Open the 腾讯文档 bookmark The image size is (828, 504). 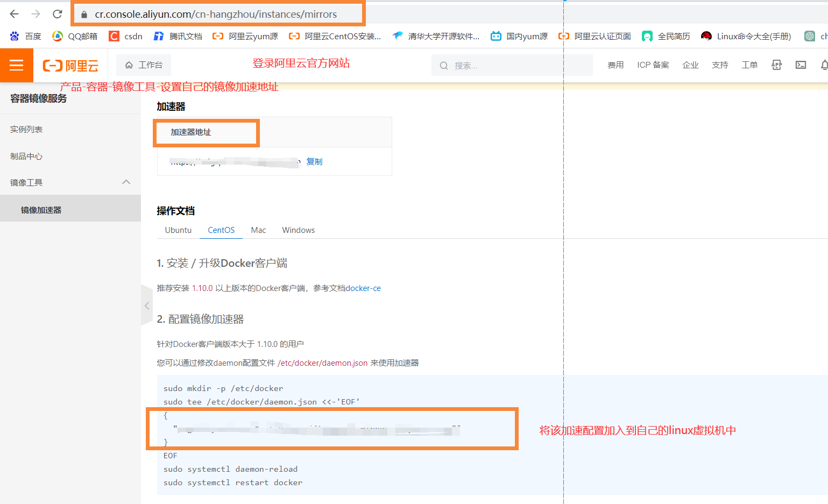click(178, 36)
